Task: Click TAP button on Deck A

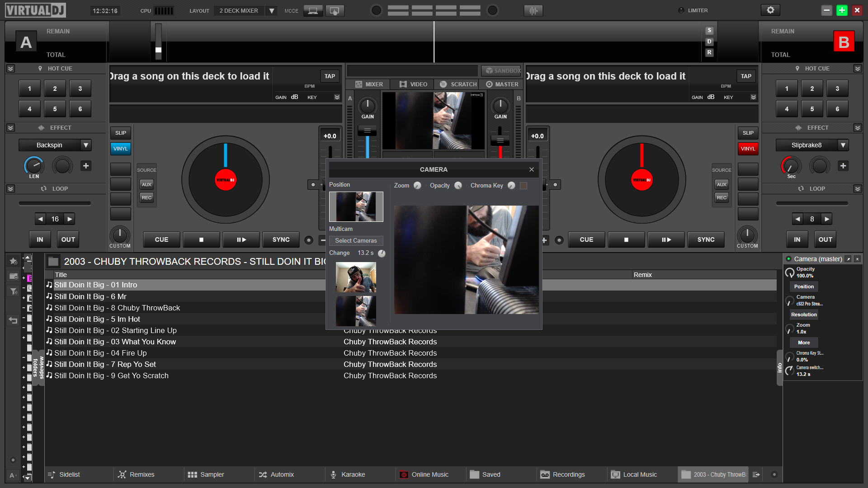Action: click(x=330, y=76)
